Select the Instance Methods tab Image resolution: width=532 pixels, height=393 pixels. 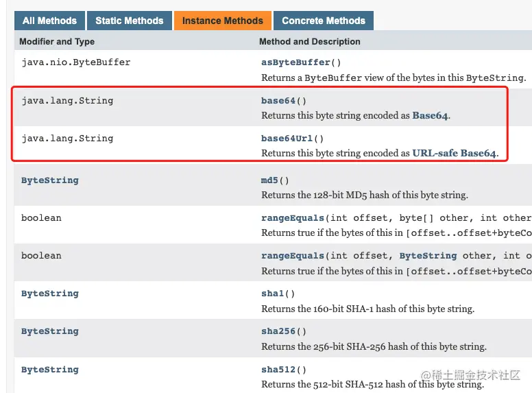pyautogui.click(x=222, y=21)
